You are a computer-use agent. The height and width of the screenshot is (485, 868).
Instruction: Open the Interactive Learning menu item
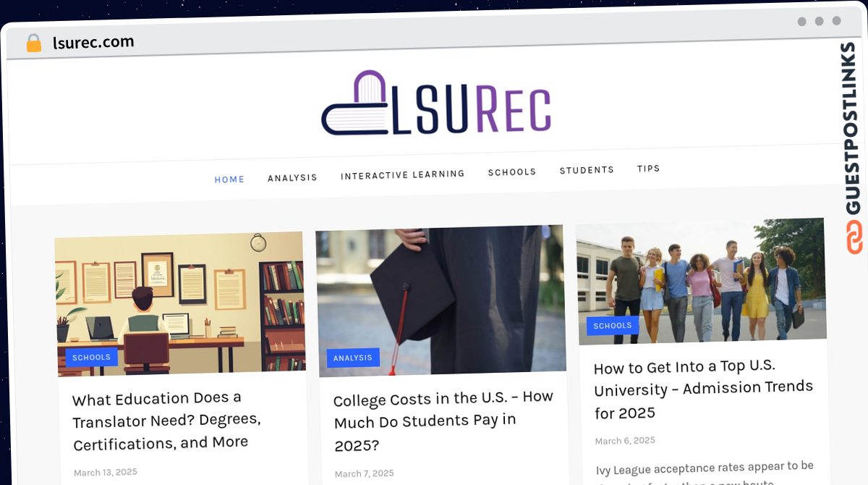[403, 174]
